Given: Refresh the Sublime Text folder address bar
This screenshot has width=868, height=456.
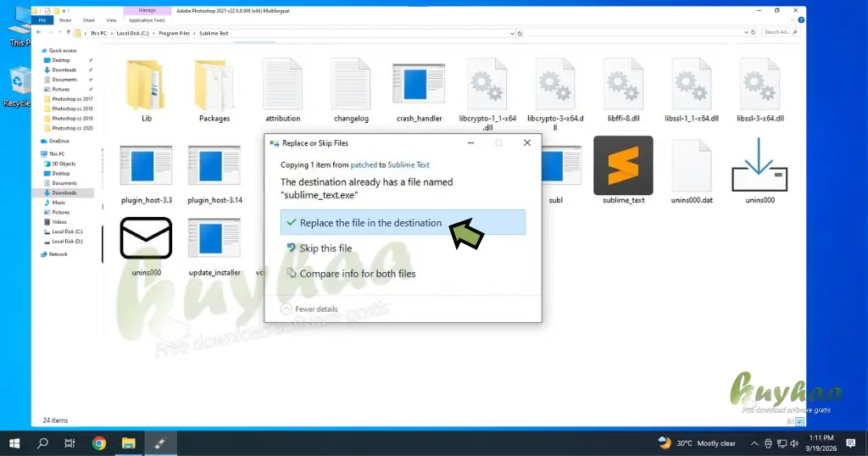Looking at the screenshot, I should (x=520, y=33).
